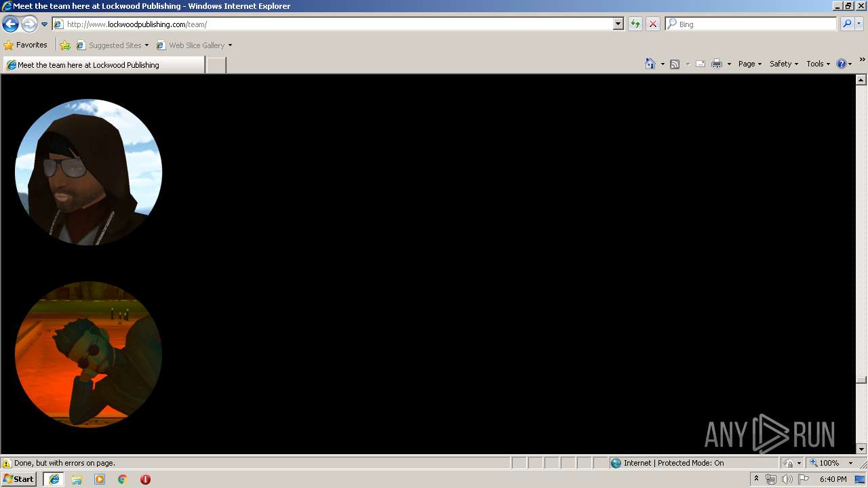This screenshot has width=868, height=488.
Task: Open a new blank tab
Action: pyautogui.click(x=216, y=65)
